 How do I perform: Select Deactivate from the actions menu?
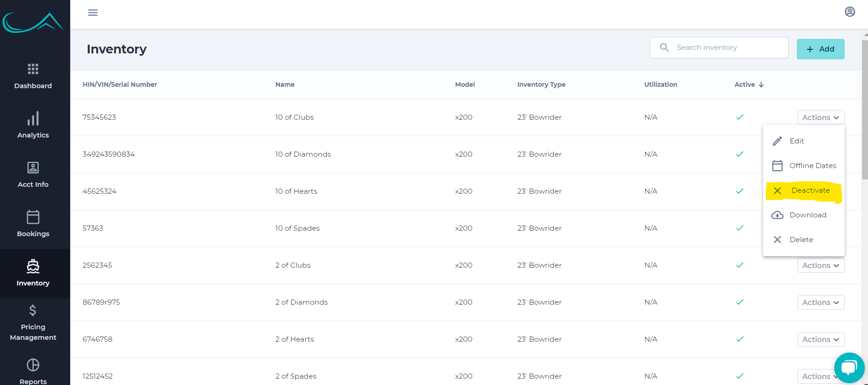tap(804, 190)
